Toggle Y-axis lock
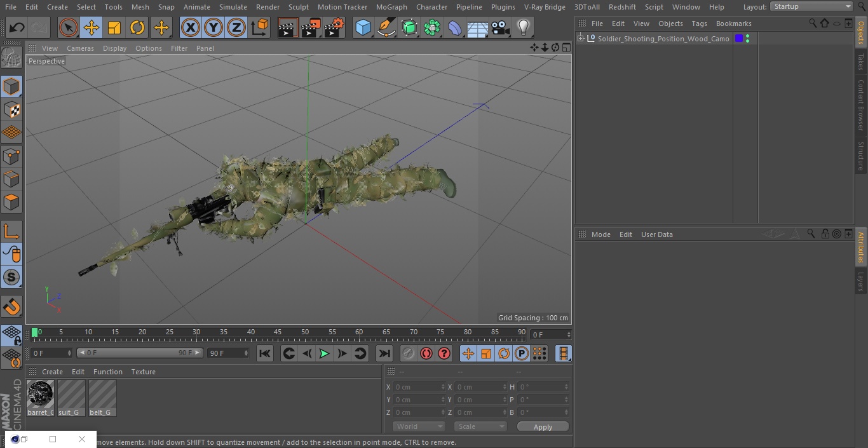 214,27
